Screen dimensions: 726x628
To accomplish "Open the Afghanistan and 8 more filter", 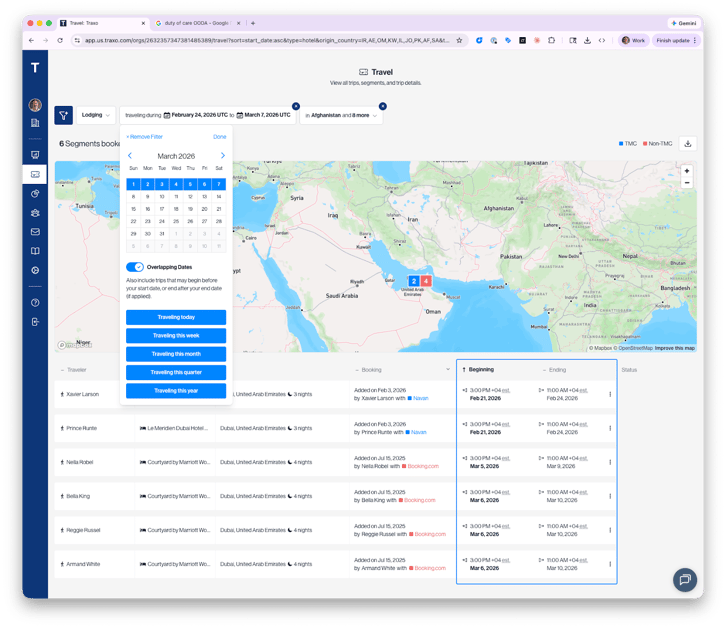I will pos(342,116).
